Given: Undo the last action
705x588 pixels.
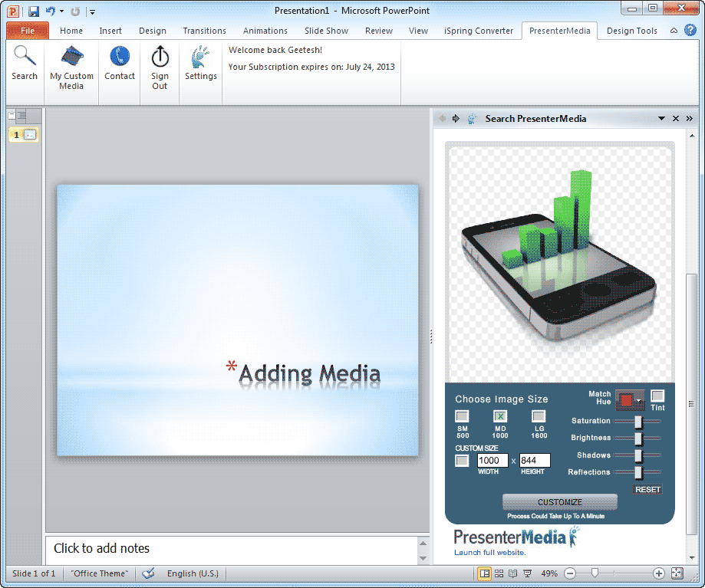Looking at the screenshot, I should tap(51, 11).
